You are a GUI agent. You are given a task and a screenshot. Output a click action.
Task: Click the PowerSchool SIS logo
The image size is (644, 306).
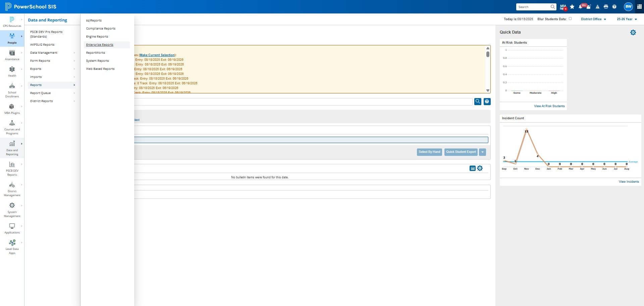pyautogui.click(x=31, y=7)
